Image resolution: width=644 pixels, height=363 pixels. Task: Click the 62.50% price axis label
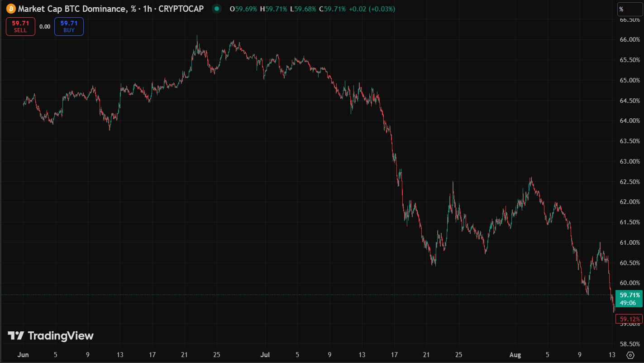click(630, 182)
